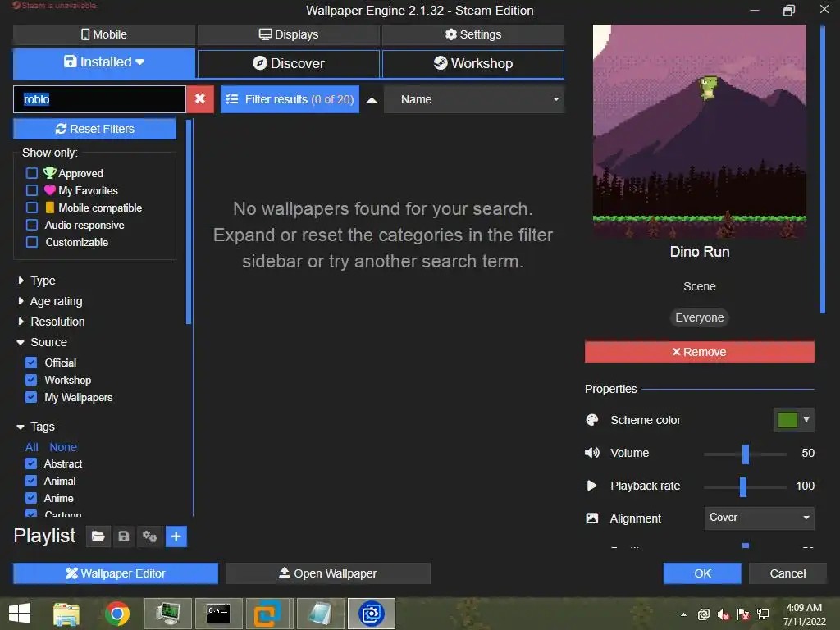840x630 pixels.
Task: Click the green Scheme color swatch
Action: click(x=787, y=419)
